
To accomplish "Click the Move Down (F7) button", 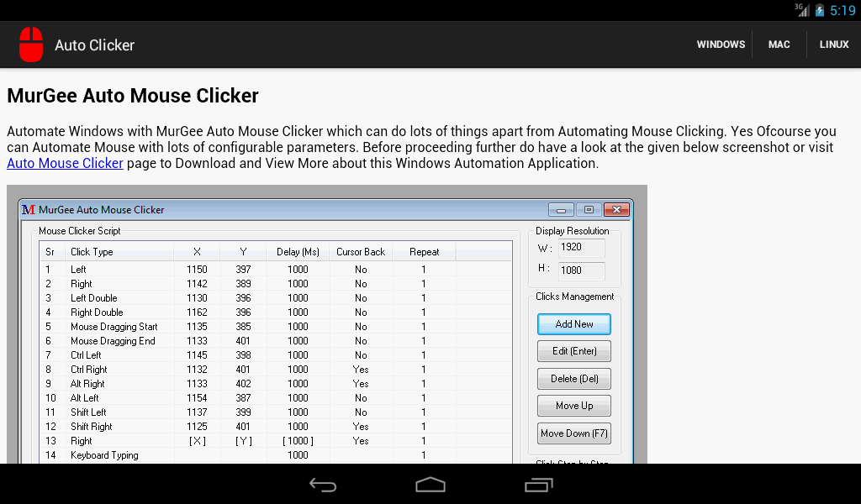I will [573, 433].
